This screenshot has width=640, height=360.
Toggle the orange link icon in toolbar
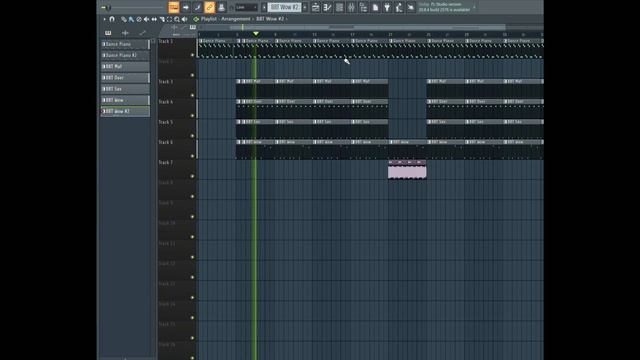(x=209, y=7)
